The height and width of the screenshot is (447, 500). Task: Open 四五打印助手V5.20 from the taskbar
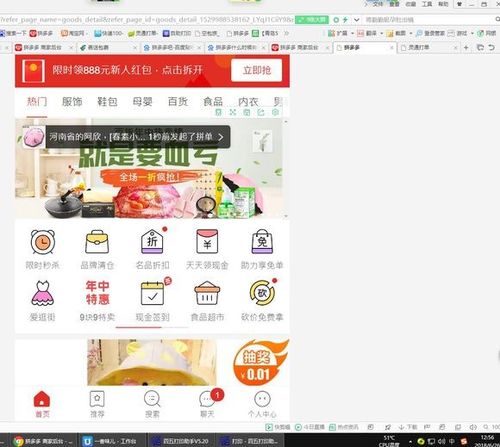point(182,441)
